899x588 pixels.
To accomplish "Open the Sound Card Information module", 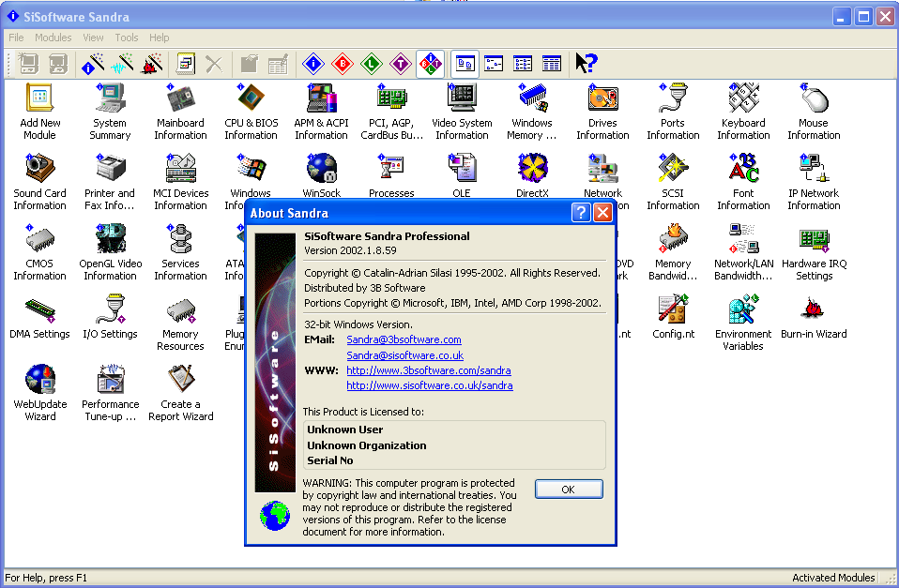I will click(x=39, y=169).
